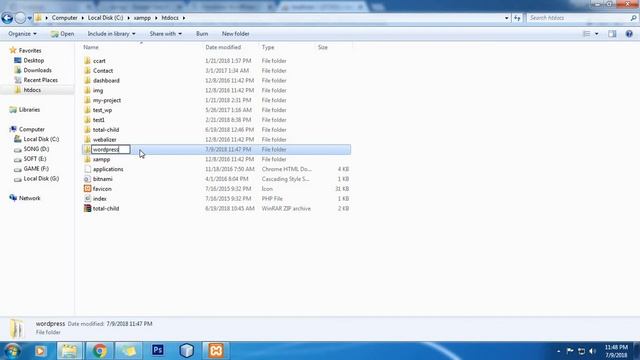The image size is (640, 360).
Task: Open Recent Places in Favorites
Action: 40,80
